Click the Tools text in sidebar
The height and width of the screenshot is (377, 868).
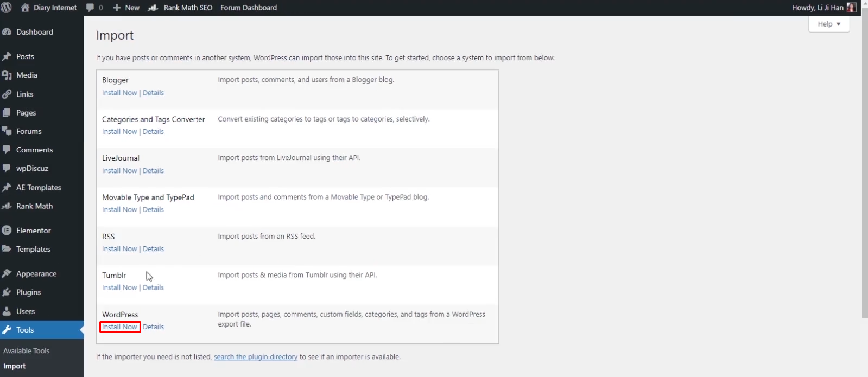[x=25, y=330]
